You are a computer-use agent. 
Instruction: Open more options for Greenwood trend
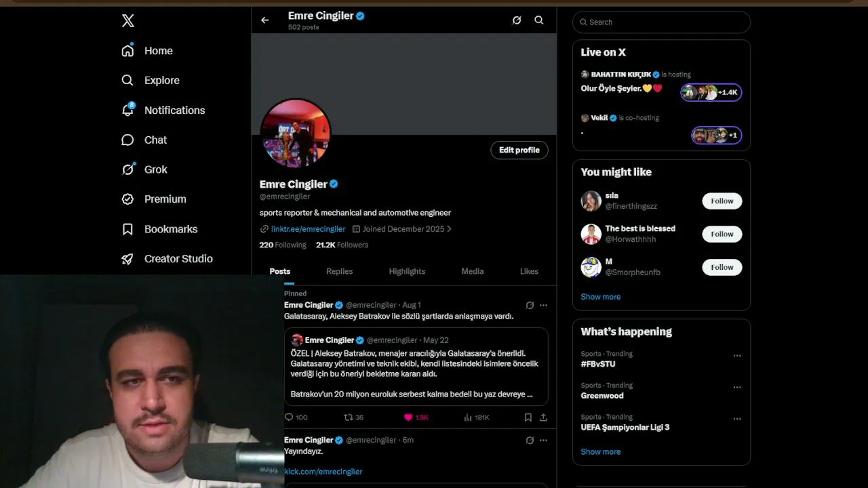737,387
